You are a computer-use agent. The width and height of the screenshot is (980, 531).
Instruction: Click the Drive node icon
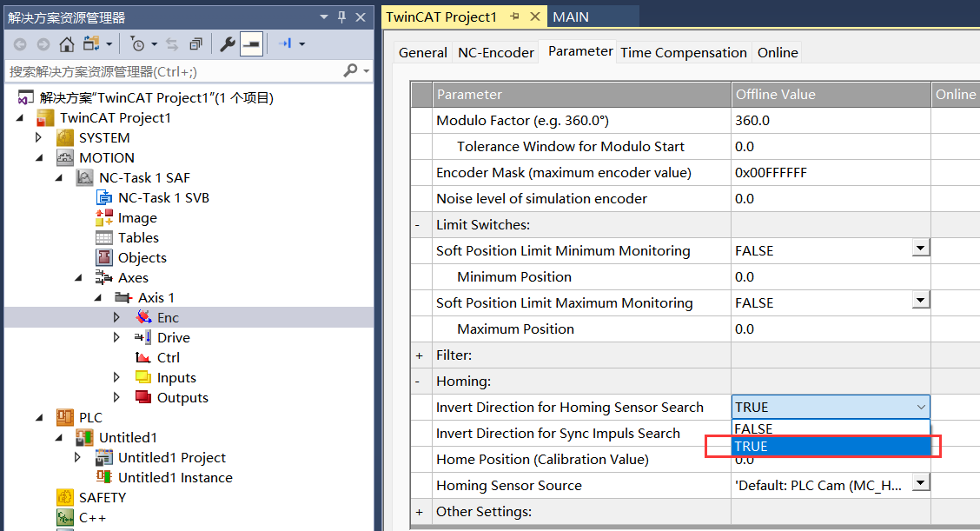pyautogui.click(x=143, y=338)
